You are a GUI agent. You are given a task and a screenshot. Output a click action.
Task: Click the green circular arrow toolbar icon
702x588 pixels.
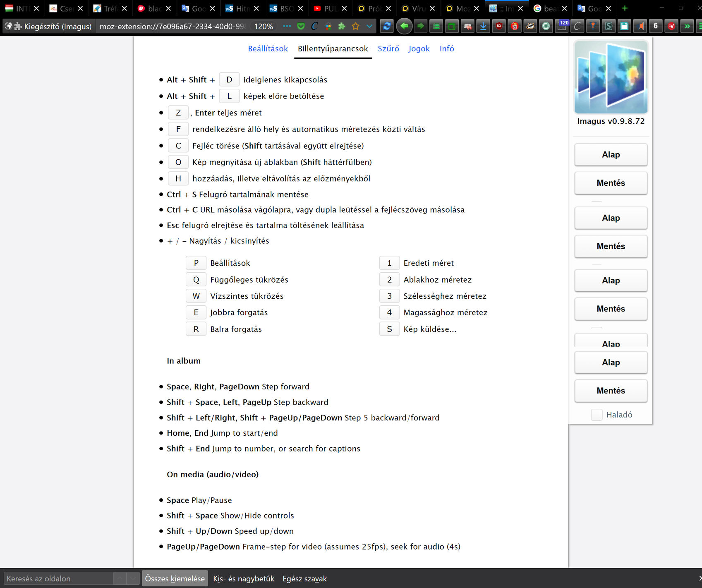point(546,26)
